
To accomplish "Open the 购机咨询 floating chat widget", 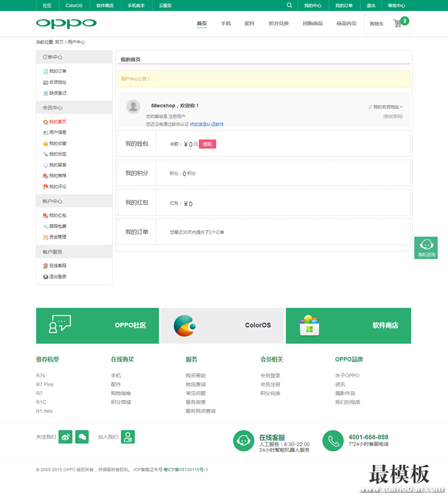I will [426, 247].
